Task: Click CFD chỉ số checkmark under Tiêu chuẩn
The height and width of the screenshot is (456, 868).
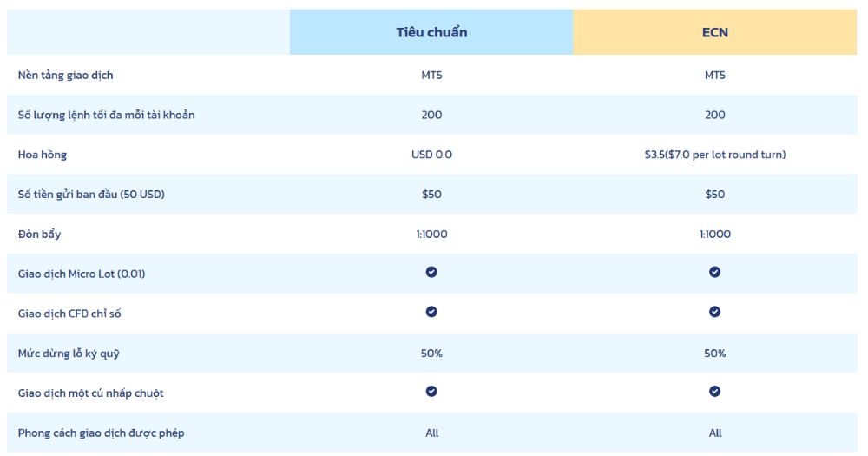Action: click(431, 312)
